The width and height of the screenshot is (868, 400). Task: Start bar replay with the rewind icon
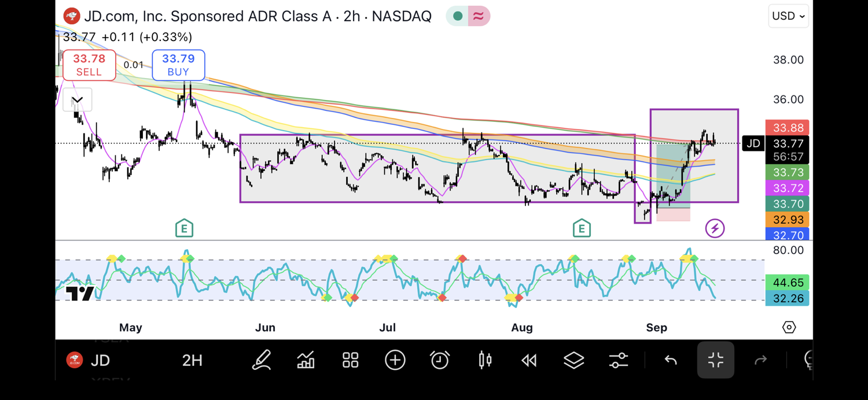point(529,360)
